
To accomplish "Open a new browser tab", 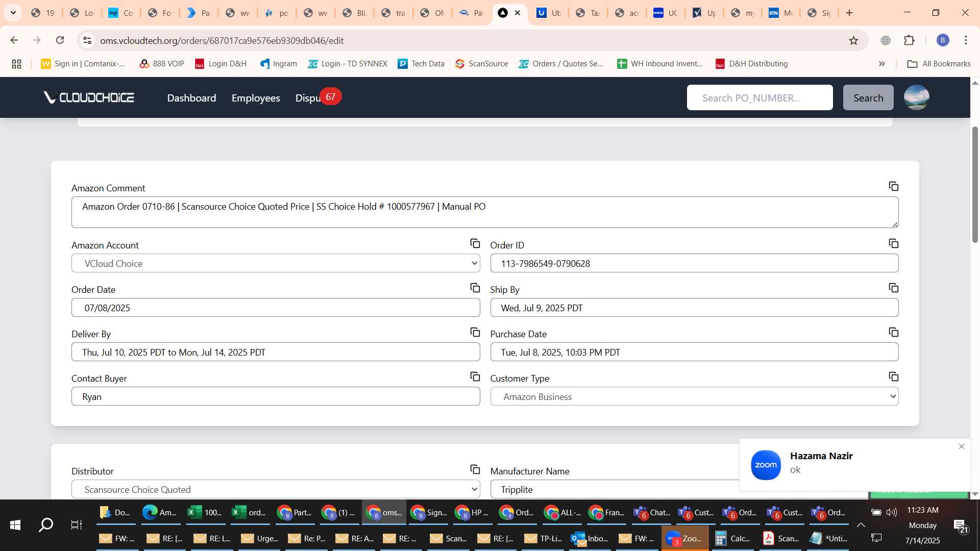I will [x=849, y=13].
